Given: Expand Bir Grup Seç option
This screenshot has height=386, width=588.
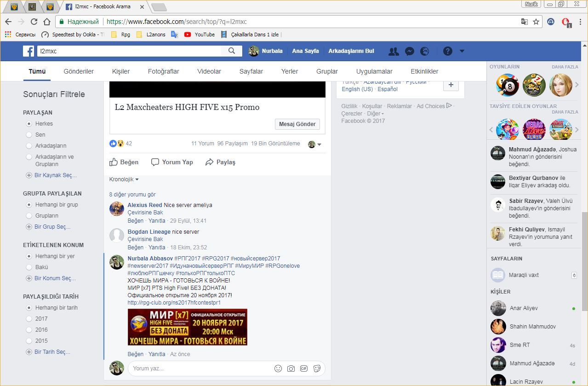Looking at the screenshot, I should click(x=49, y=227).
